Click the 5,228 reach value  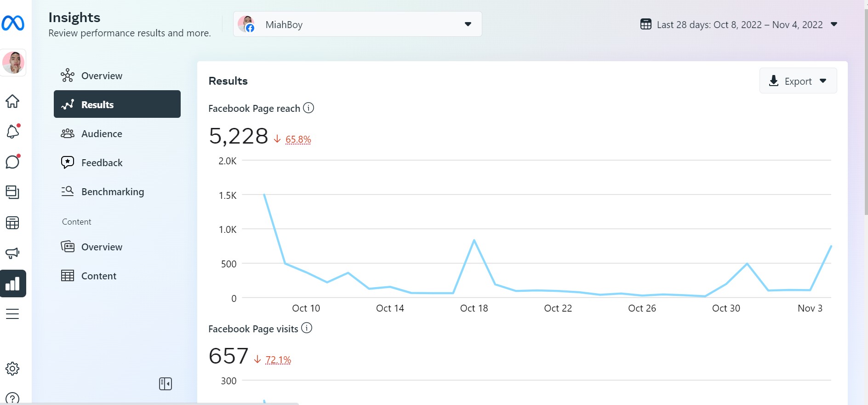[239, 136]
